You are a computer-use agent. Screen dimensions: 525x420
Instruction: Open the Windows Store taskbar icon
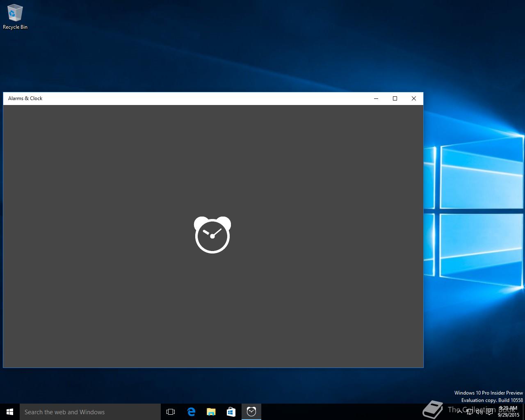pyautogui.click(x=231, y=412)
